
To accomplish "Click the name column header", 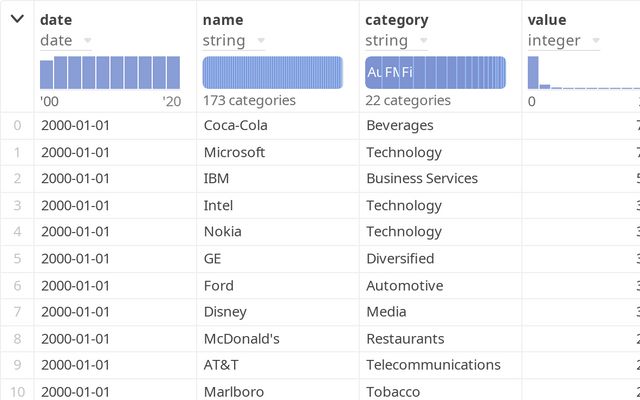I will point(222,19).
